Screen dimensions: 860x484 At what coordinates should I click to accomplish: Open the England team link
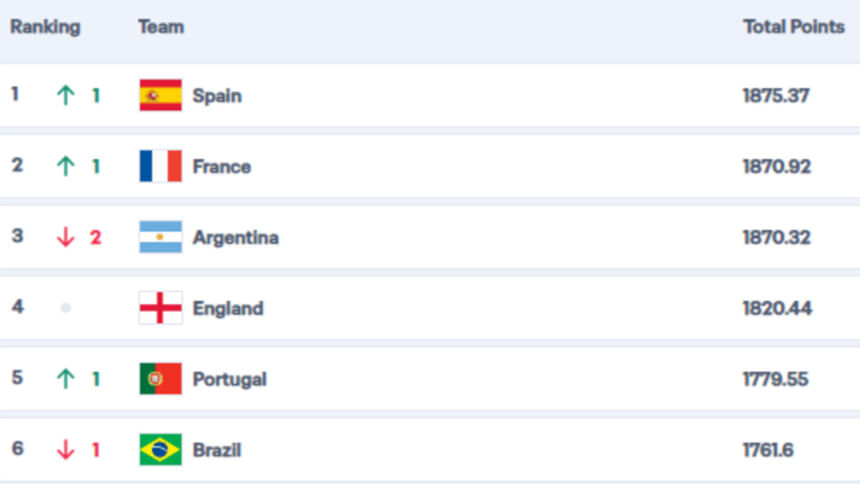[228, 308]
